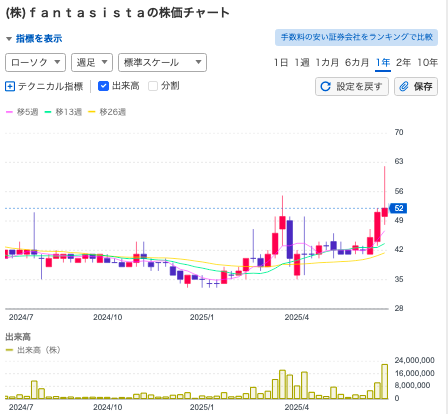
Task: Select the 1カ月 period tab
Action: click(327, 62)
